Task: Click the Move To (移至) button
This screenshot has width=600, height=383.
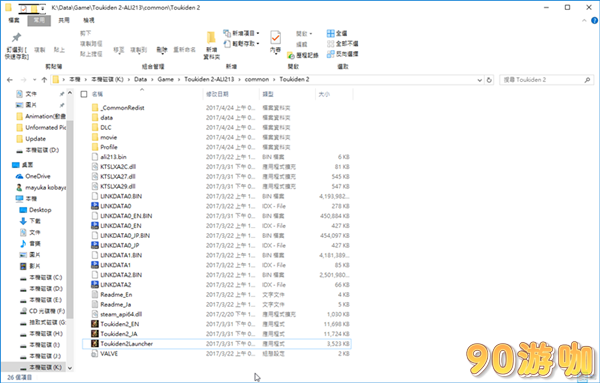Action: click(119, 50)
